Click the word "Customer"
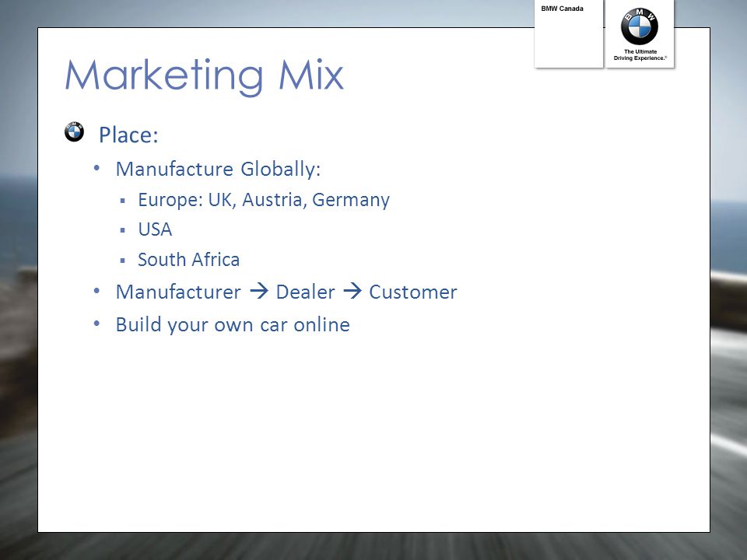747x560 pixels. pyautogui.click(x=413, y=292)
